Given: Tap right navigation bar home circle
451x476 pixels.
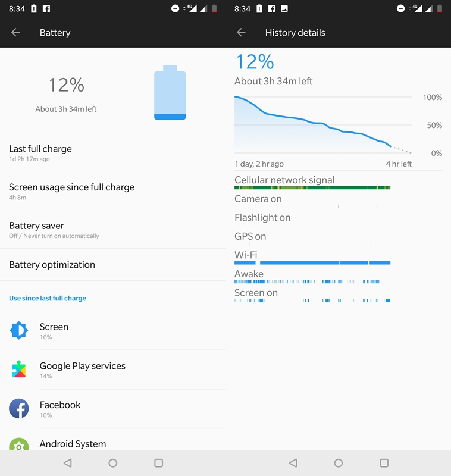Looking at the screenshot, I should pos(339,463).
